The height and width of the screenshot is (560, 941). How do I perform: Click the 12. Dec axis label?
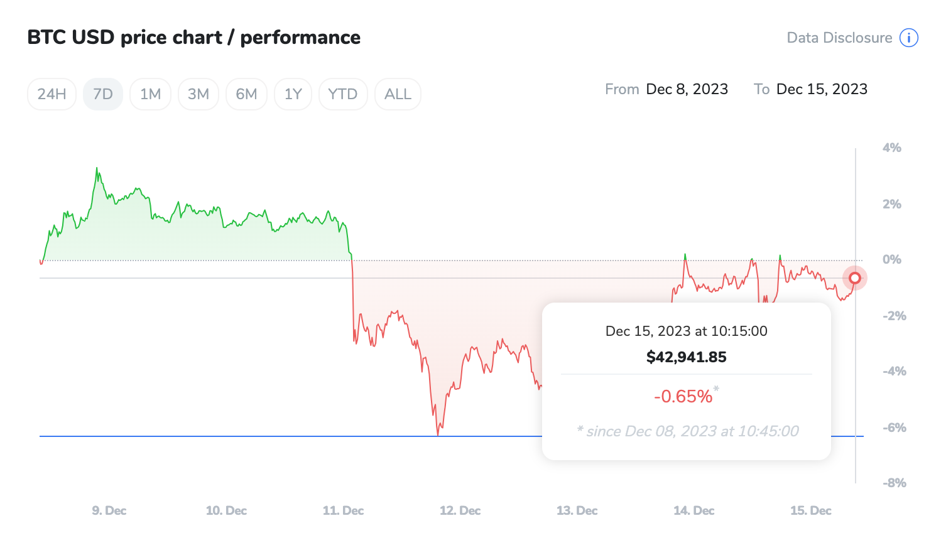[460, 510]
